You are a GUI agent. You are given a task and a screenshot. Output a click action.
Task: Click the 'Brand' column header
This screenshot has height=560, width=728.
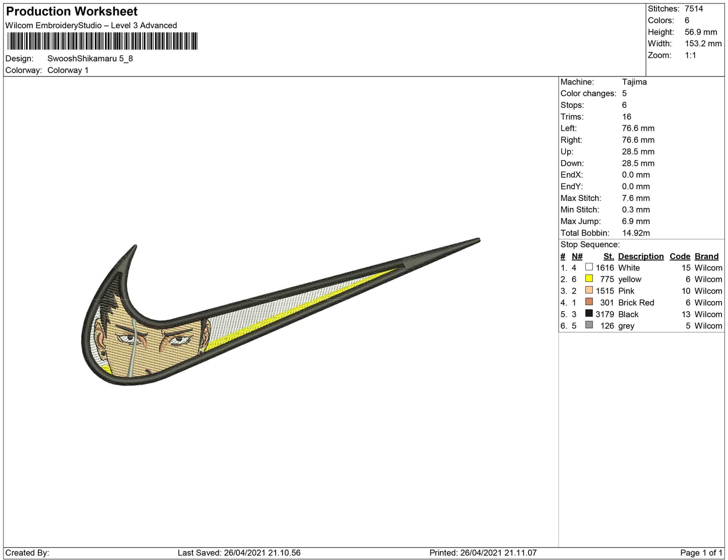707,256
